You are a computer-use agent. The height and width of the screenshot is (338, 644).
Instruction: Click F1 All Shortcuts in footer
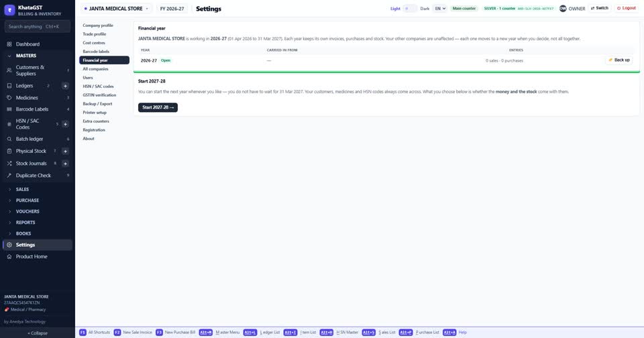pyautogui.click(x=95, y=332)
